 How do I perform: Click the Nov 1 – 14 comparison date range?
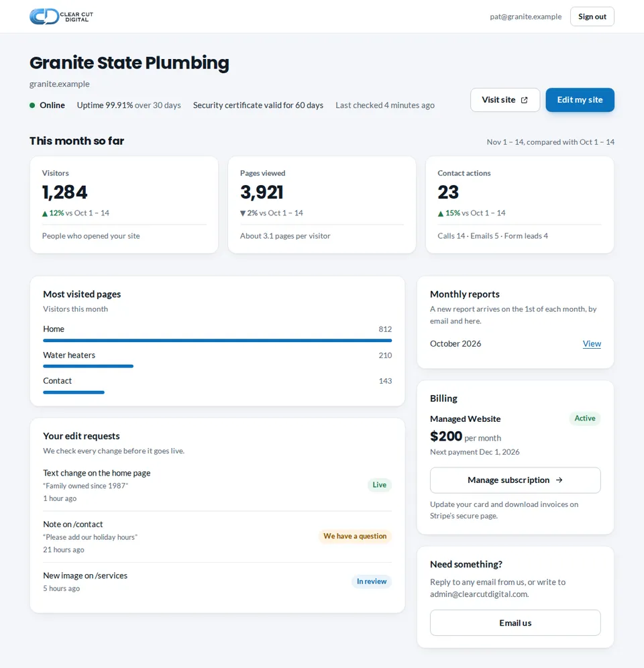point(550,142)
